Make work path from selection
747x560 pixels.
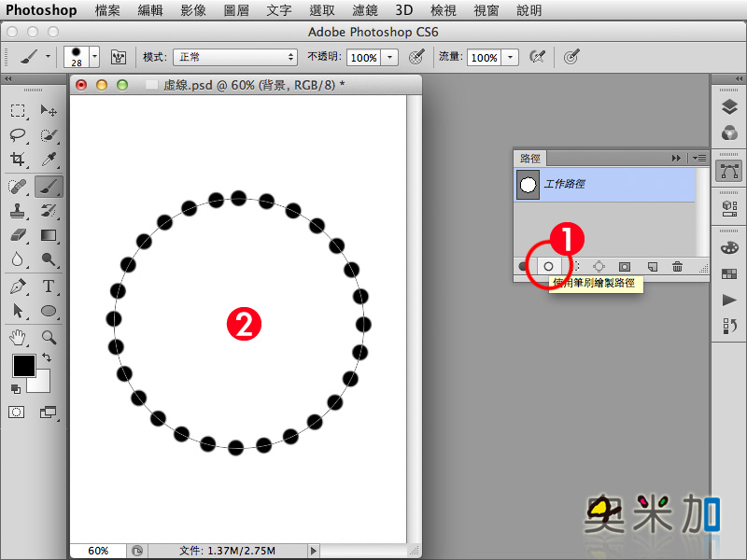599,267
